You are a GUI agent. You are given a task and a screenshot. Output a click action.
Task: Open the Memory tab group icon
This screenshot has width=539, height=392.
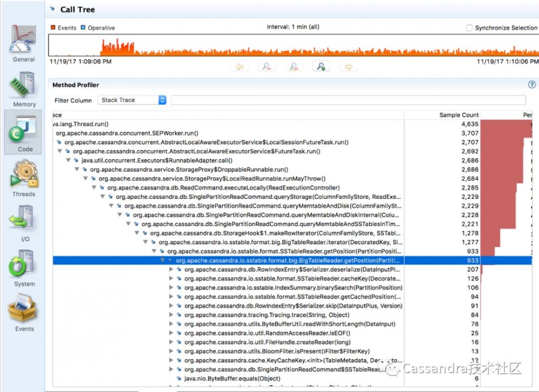click(x=23, y=84)
